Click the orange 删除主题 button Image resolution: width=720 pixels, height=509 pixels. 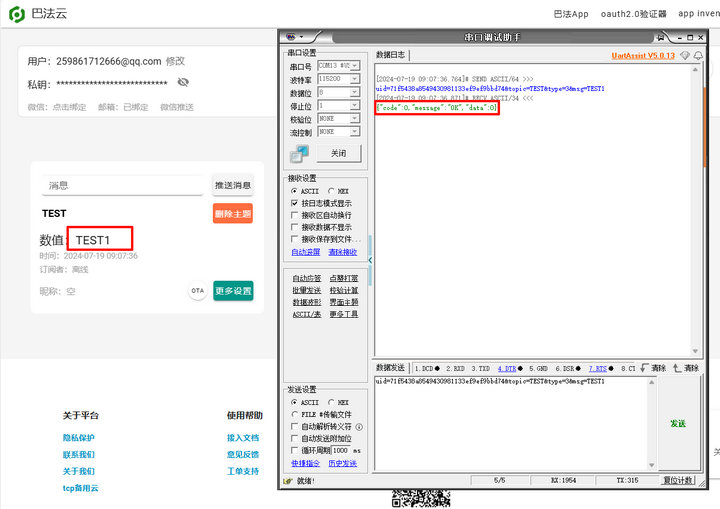click(x=232, y=214)
